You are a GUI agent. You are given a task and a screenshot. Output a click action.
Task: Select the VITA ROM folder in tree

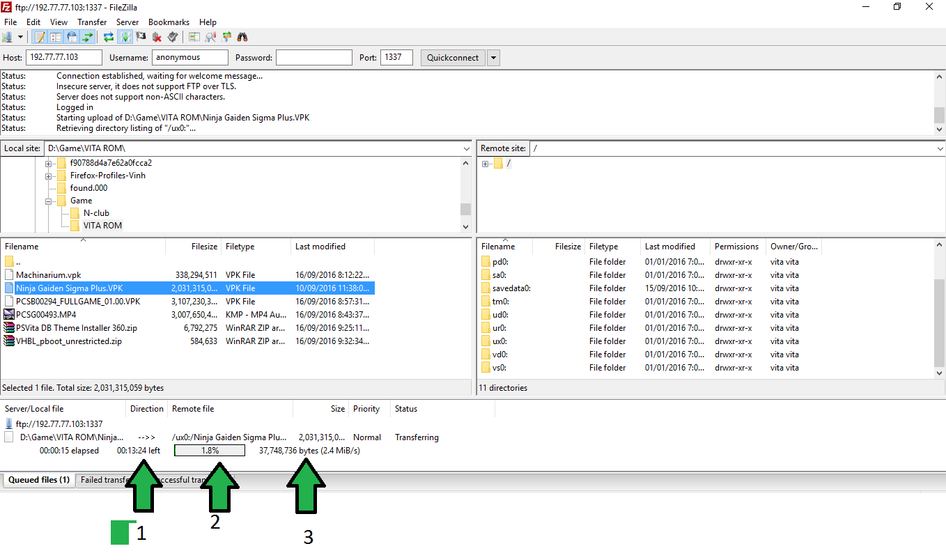pyautogui.click(x=102, y=226)
